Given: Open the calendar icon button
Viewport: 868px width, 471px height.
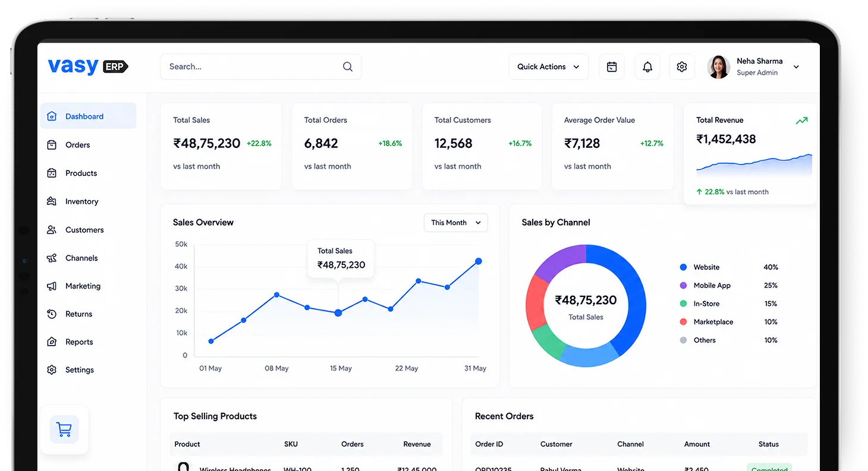Looking at the screenshot, I should click(612, 67).
